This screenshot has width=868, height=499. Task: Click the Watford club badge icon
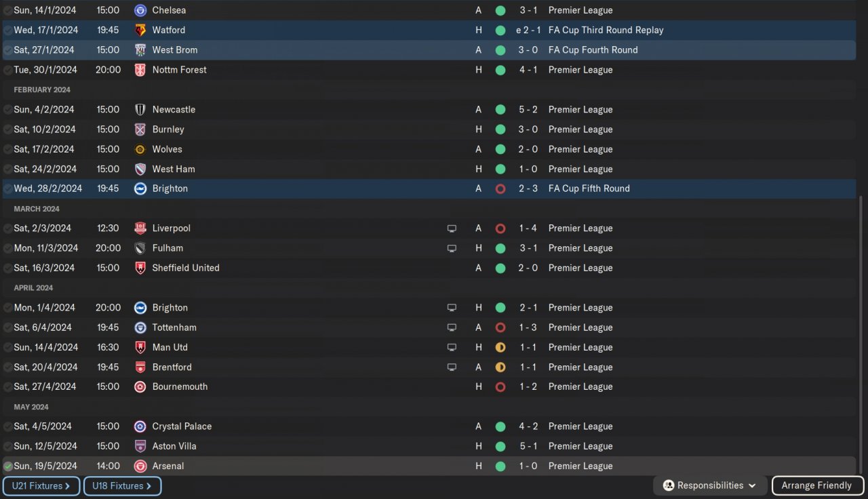[140, 30]
